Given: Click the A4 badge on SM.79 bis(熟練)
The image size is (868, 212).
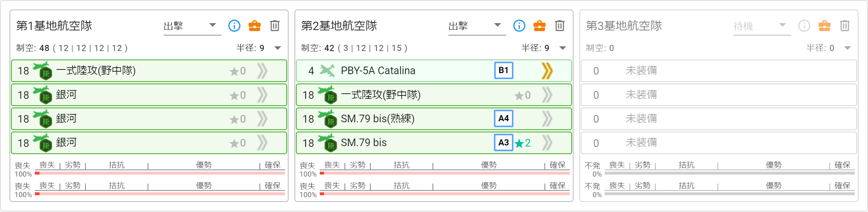Looking at the screenshot, I should [x=503, y=119].
